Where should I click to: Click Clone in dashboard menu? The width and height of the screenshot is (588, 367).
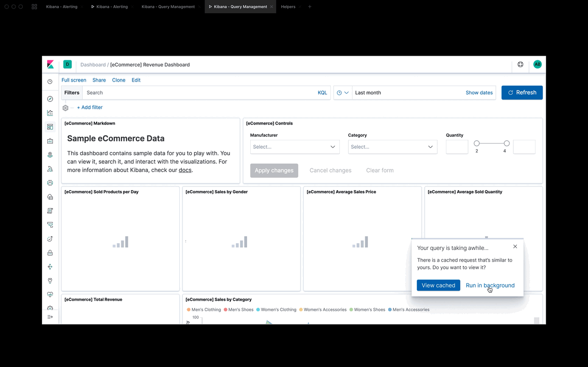[x=118, y=80]
